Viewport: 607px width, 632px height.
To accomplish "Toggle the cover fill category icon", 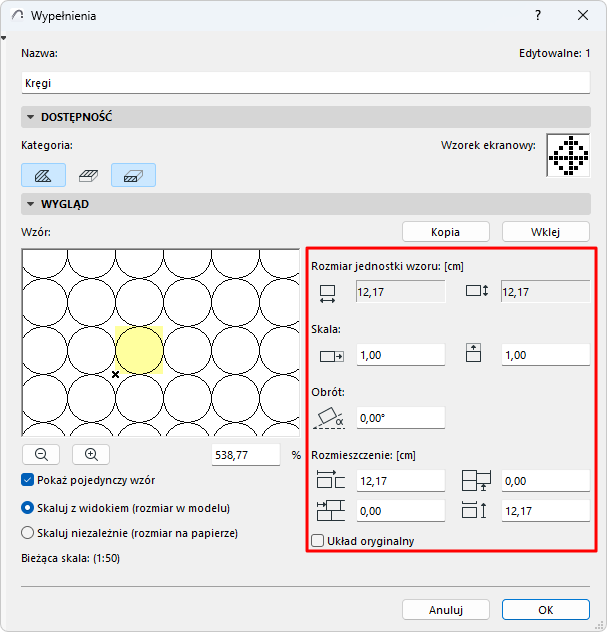I will (88, 175).
